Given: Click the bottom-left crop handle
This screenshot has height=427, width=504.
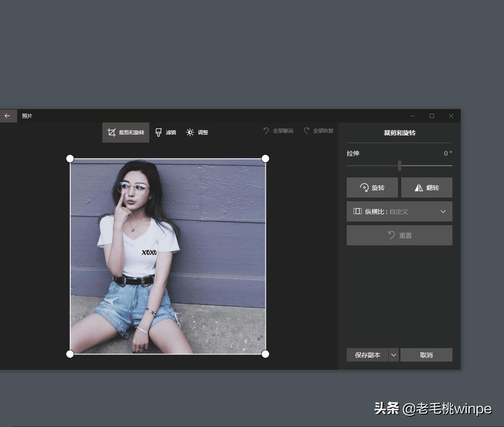Looking at the screenshot, I should [x=70, y=354].
